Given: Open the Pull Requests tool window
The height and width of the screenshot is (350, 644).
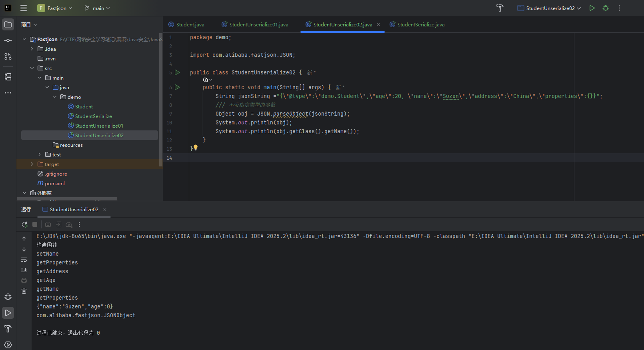Looking at the screenshot, I should (8, 56).
